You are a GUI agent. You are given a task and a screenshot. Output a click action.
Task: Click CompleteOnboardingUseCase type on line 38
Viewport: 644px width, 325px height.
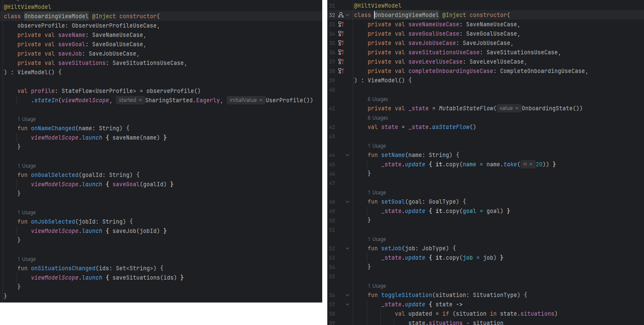tap(543, 71)
